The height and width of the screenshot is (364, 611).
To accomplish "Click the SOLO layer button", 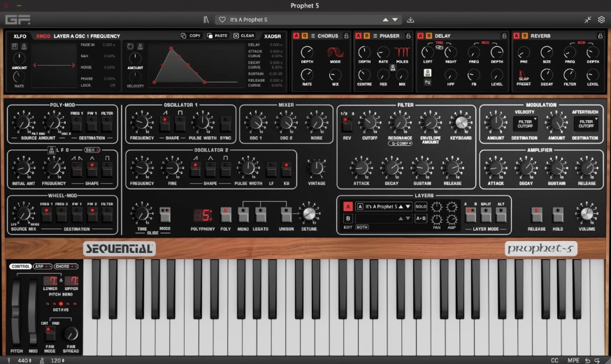I will 421,207.
